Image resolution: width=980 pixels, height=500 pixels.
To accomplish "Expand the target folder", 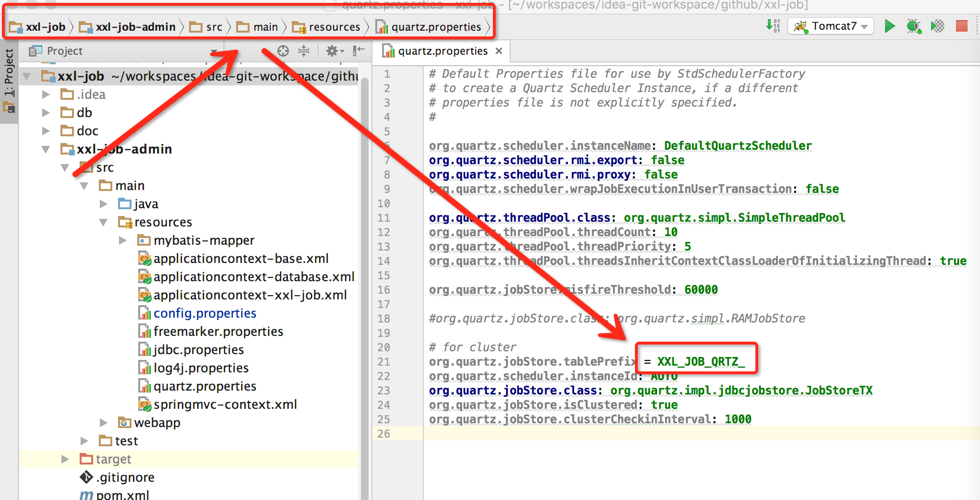I will (x=65, y=459).
